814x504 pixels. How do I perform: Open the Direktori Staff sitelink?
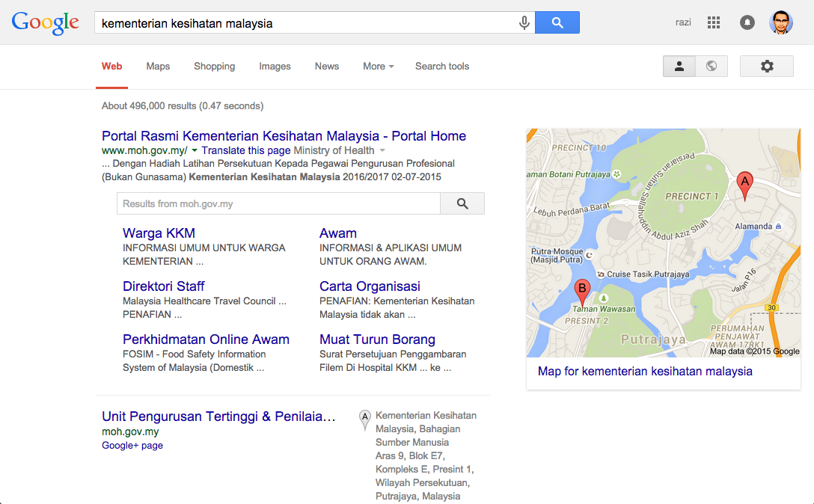point(164,286)
